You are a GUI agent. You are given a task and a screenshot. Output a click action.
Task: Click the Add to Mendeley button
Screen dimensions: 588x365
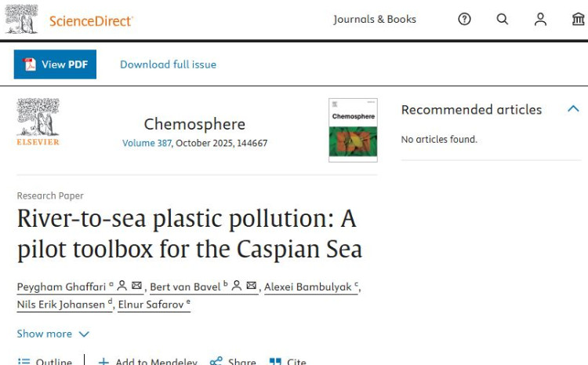click(x=147, y=362)
